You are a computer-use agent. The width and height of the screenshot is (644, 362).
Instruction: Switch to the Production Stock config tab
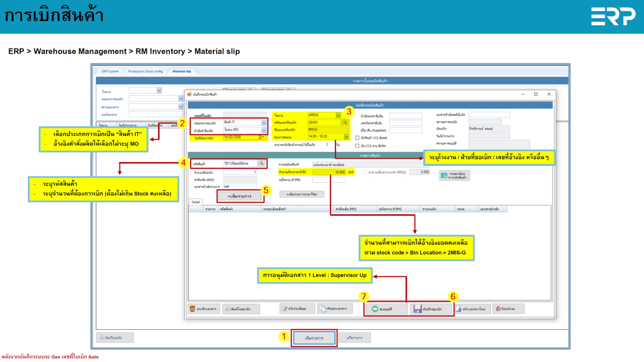(145, 71)
